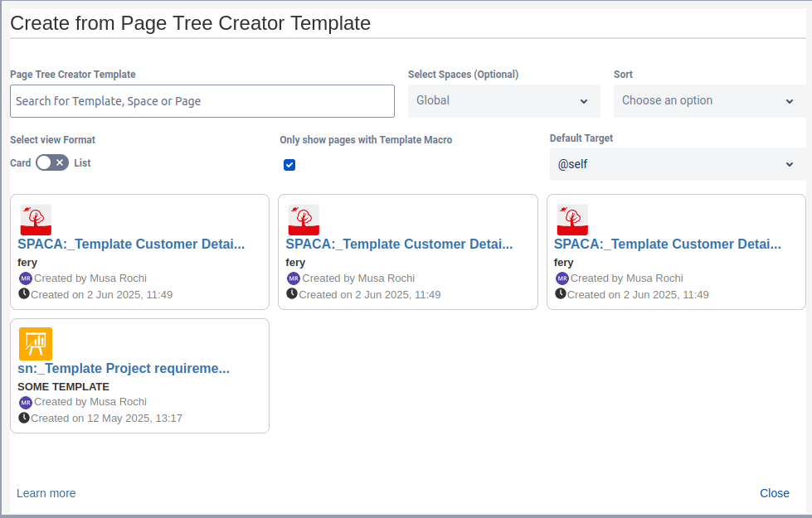Uncheck Only show pages with Template Macro

[289, 165]
